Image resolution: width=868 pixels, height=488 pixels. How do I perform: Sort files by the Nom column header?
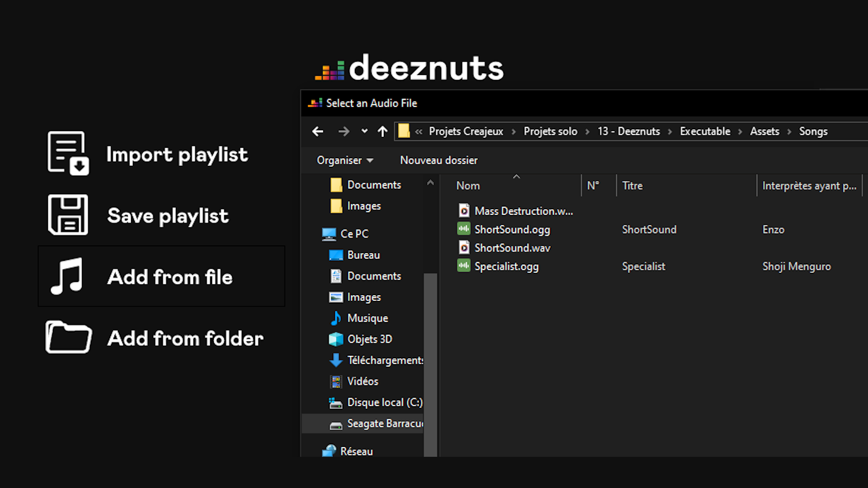click(468, 186)
